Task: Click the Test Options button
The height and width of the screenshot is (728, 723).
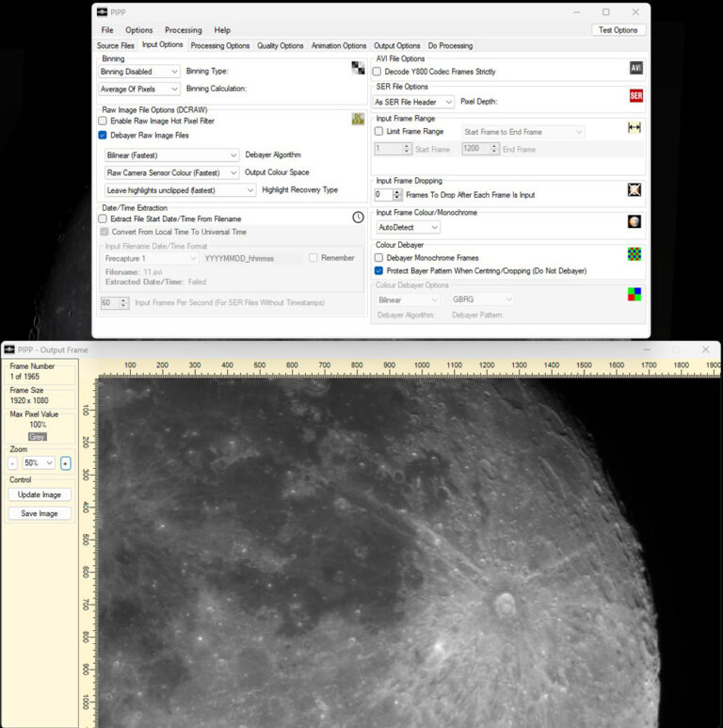Action: (619, 30)
